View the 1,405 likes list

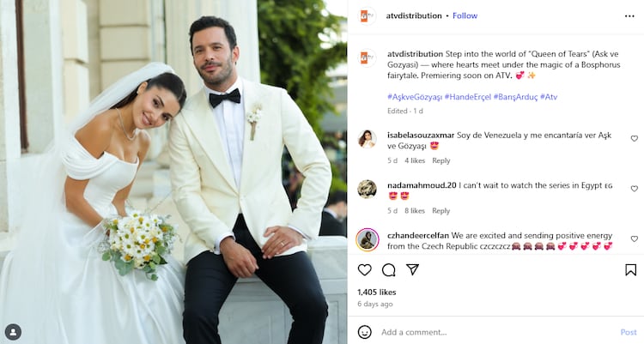pyautogui.click(x=377, y=293)
